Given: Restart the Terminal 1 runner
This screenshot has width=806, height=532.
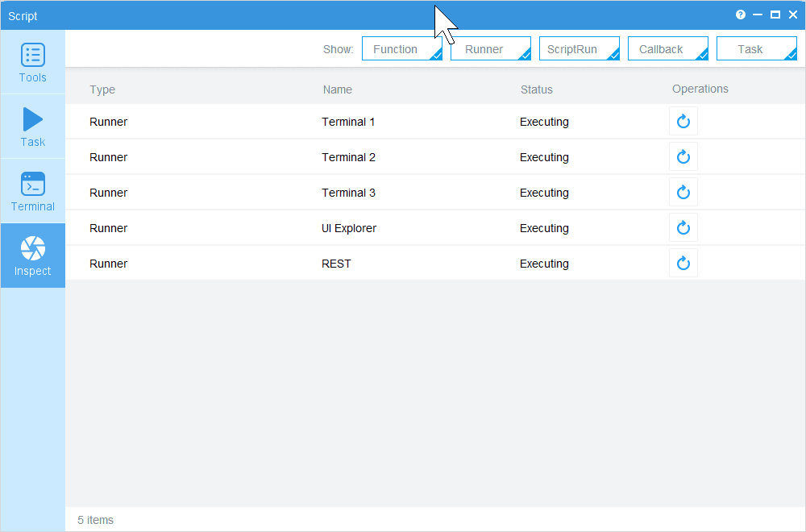Looking at the screenshot, I should click(683, 121).
